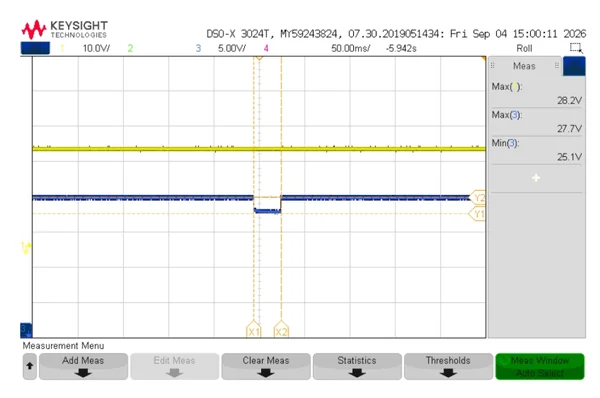Toggle Meas Window Auto Select
The width and height of the screenshot is (600, 398).
540,366
